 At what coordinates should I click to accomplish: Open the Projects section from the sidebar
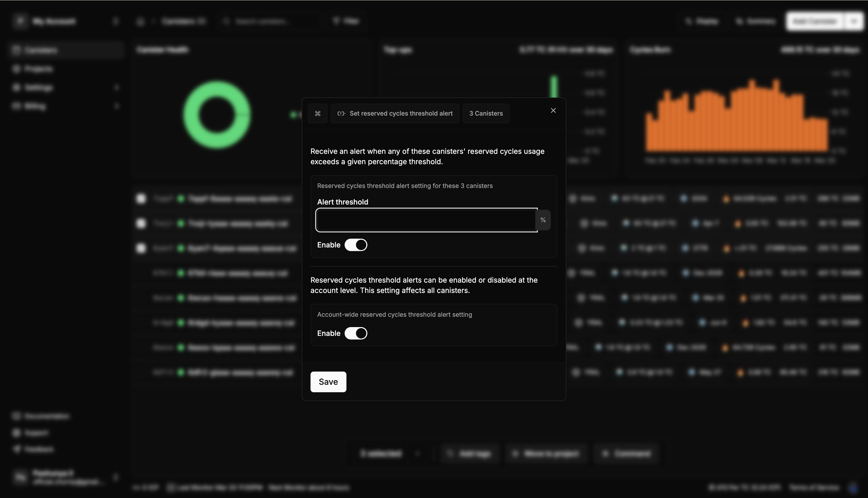[x=38, y=69]
